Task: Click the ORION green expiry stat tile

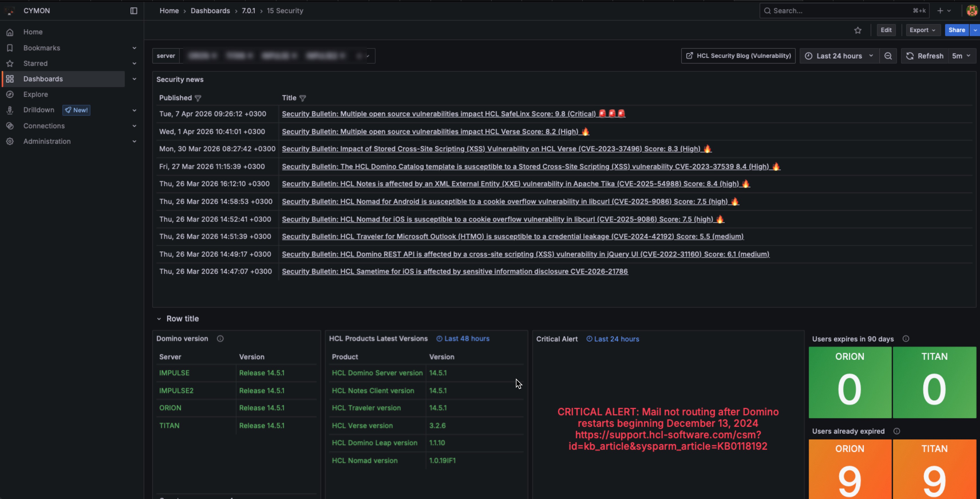Action: [x=849, y=382]
